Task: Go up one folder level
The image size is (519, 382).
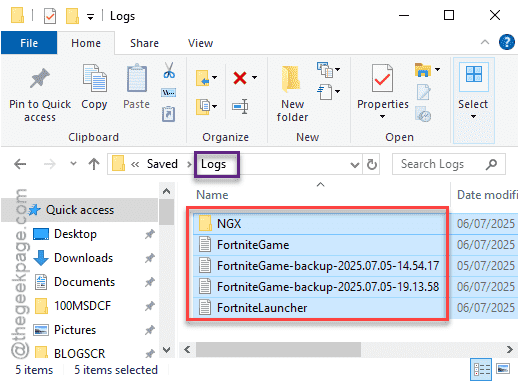Action: point(94,164)
